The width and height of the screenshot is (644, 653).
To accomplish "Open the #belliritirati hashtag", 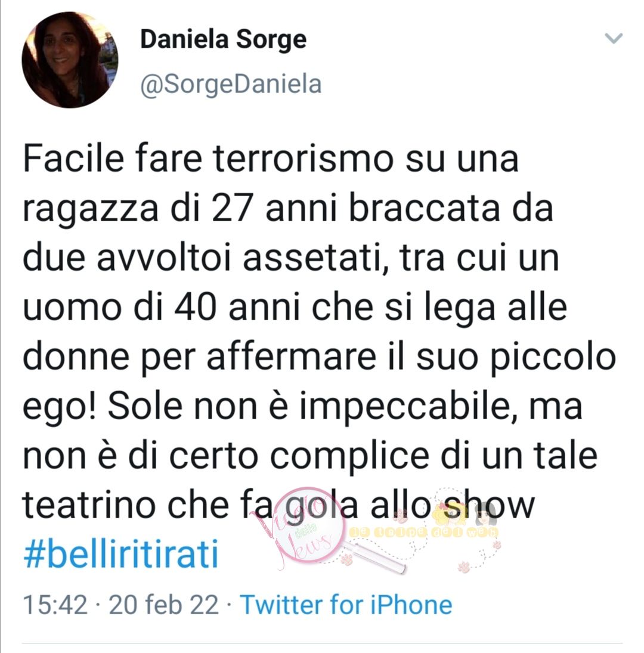I will click(x=121, y=554).
